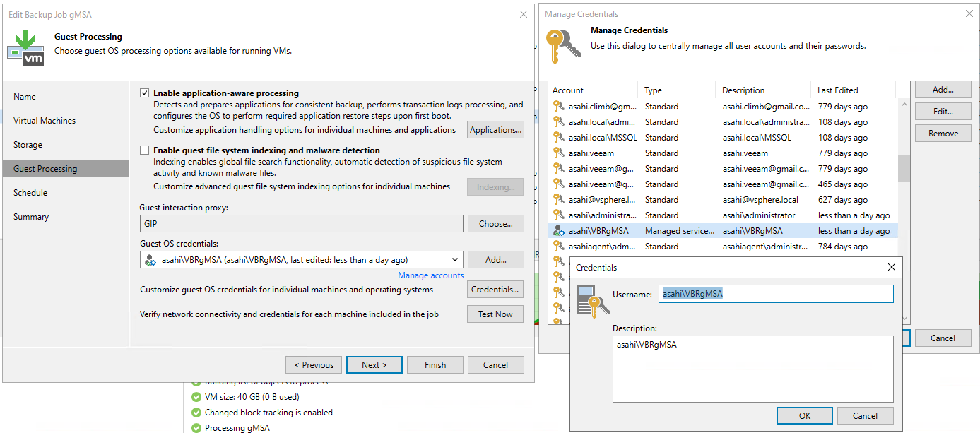Click key icon for asahi.local\MSSQL account

click(x=559, y=138)
